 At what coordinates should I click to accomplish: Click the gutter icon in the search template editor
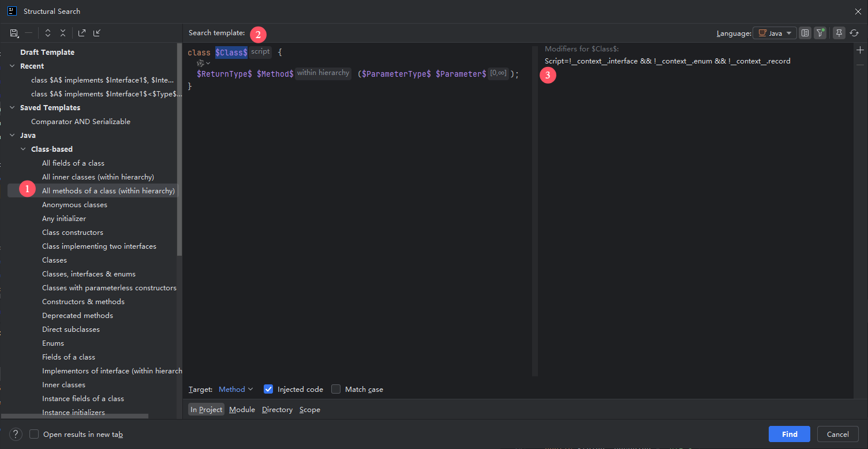[203, 63]
